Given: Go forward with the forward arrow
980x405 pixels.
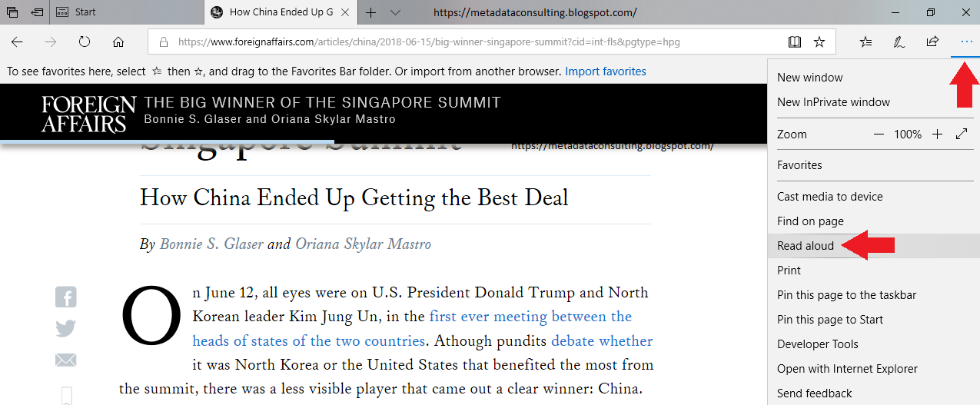Looking at the screenshot, I should click(x=51, y=42).
